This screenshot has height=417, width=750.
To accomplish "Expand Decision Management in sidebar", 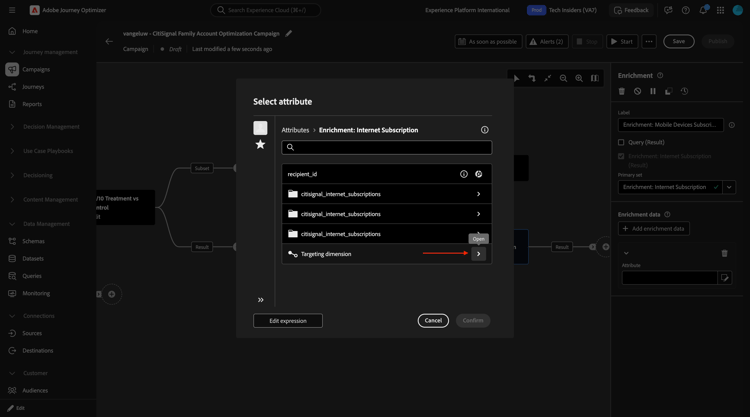I will coord(12,127).
